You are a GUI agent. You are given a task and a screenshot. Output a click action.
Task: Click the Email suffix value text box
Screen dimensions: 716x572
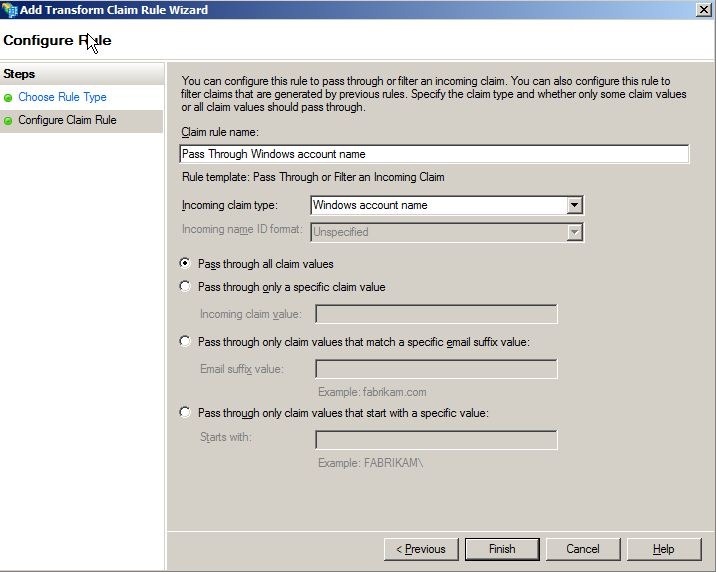(436, 369)
